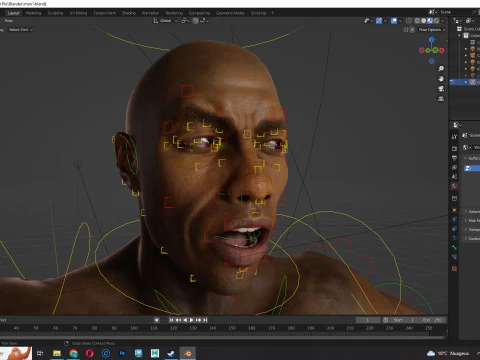Image resolution: width=480 pixels, height=360 pixels.
Task: Open the Select Box mode dropdown
Action: tap(21, 30)
